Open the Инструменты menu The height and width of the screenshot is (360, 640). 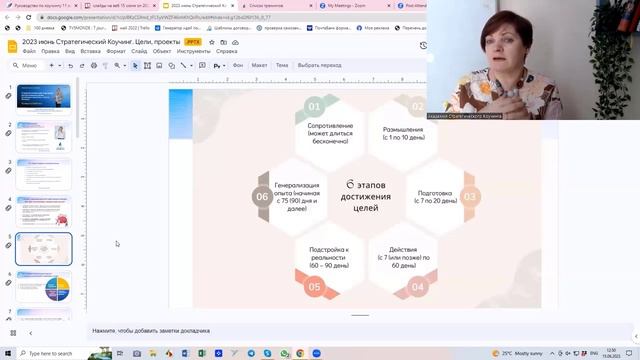(x=193, y=51)
